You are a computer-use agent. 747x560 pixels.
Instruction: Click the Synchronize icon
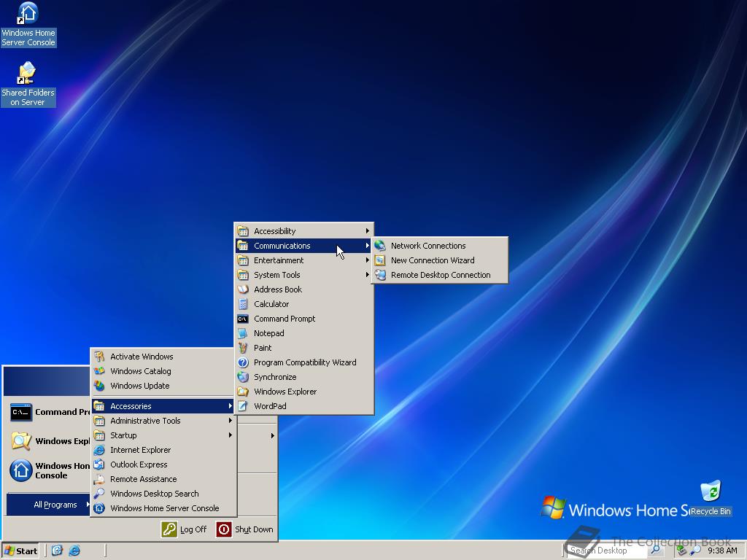(x=243, y=377)
